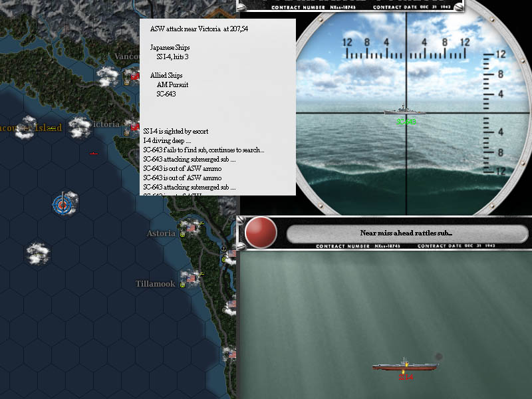This screenshot has height=399, width=532.
Task: Click the red SS I-4 label under the submarine
Action: (x=406, y=377)
